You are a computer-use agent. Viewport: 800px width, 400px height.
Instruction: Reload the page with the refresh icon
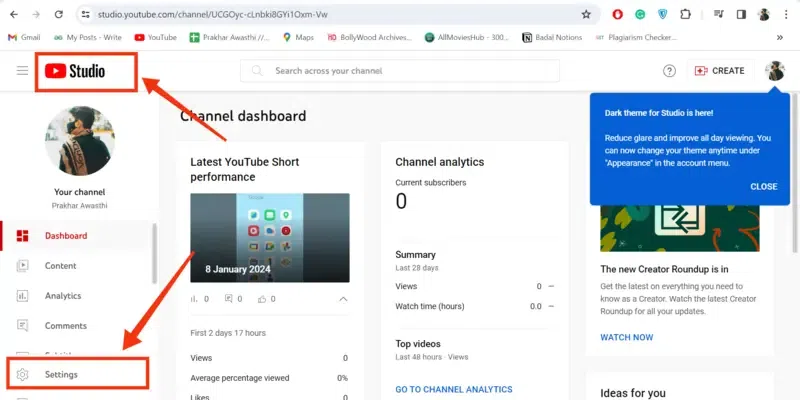click(59, 15)
